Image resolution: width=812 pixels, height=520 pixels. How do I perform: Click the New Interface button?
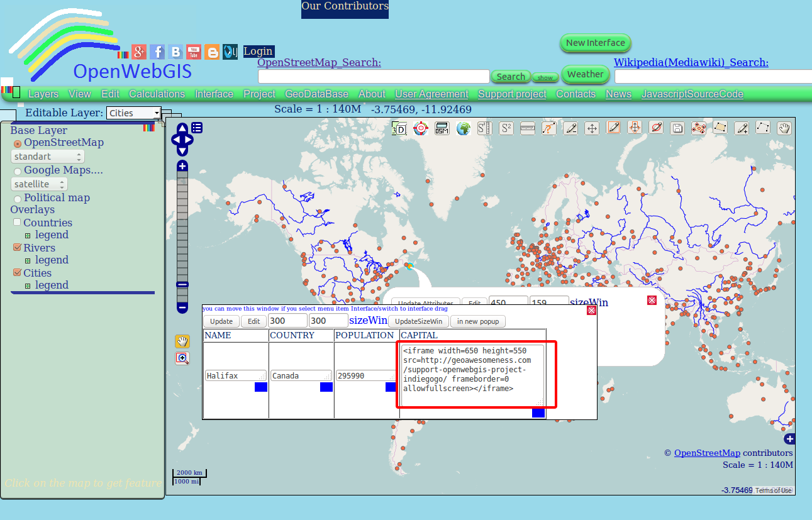(595, 43)
